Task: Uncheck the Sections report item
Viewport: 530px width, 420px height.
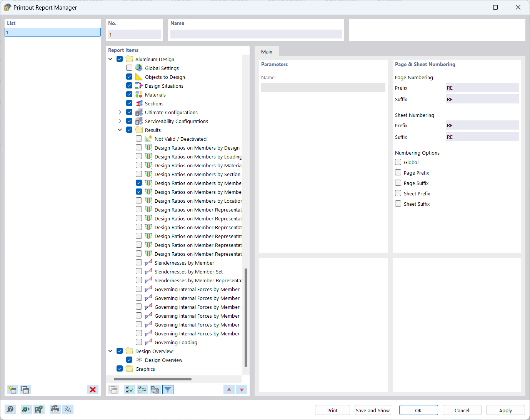Action: click(x=129, y=103)
